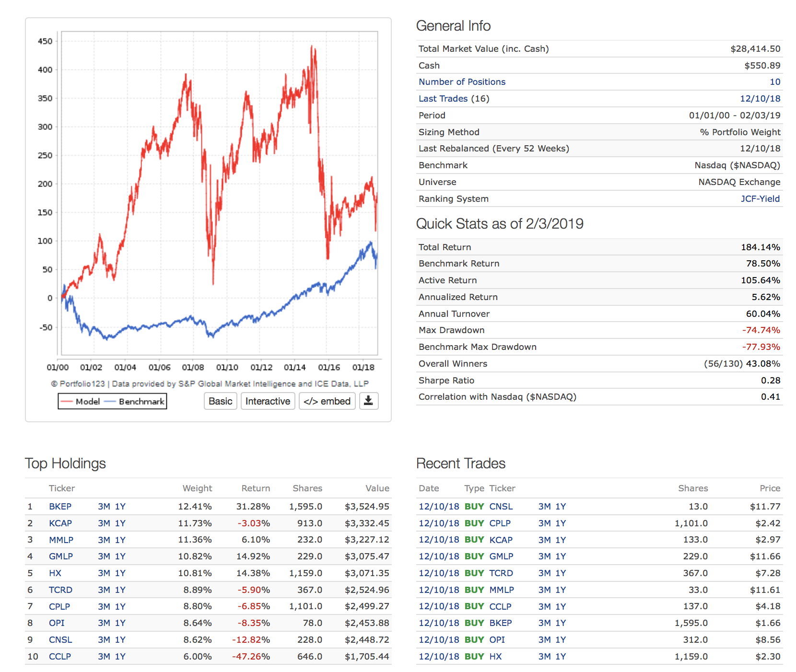Toggle the red Model legend entry

[81, 401]
